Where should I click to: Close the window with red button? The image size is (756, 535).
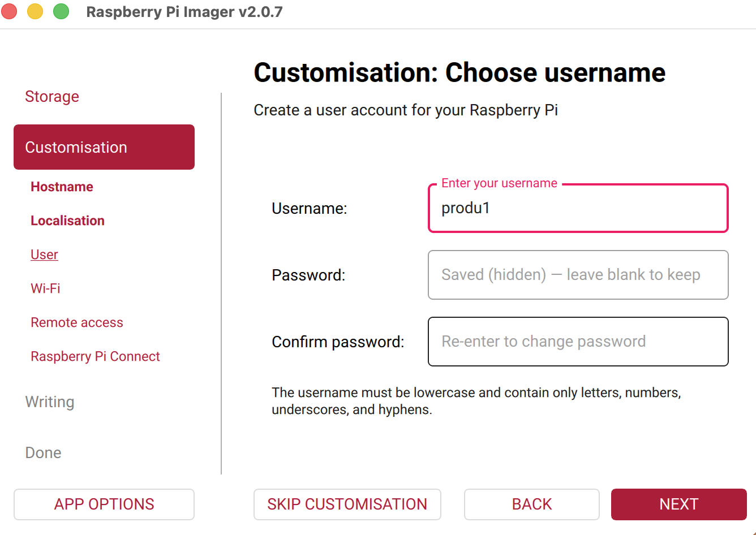[8, 11]
